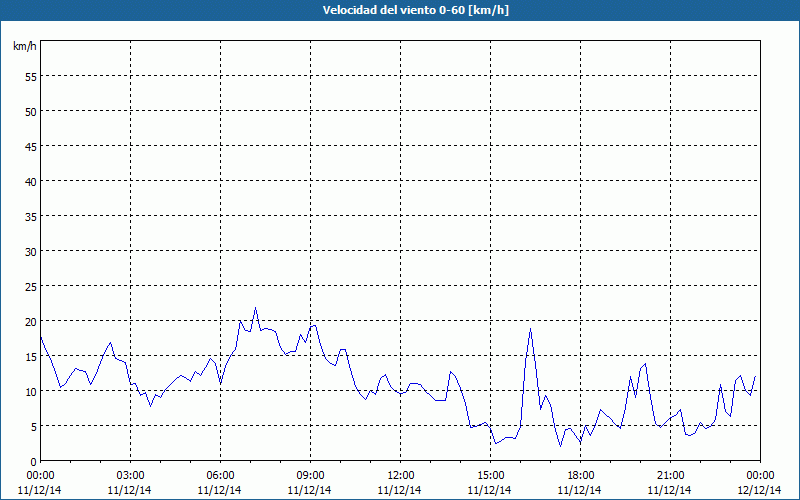This screenshot has width=800, height=500.
Task: Click the chart title 'Velocidad del viento 0-60 [km/h]'
Action: (x=415, y=10)
